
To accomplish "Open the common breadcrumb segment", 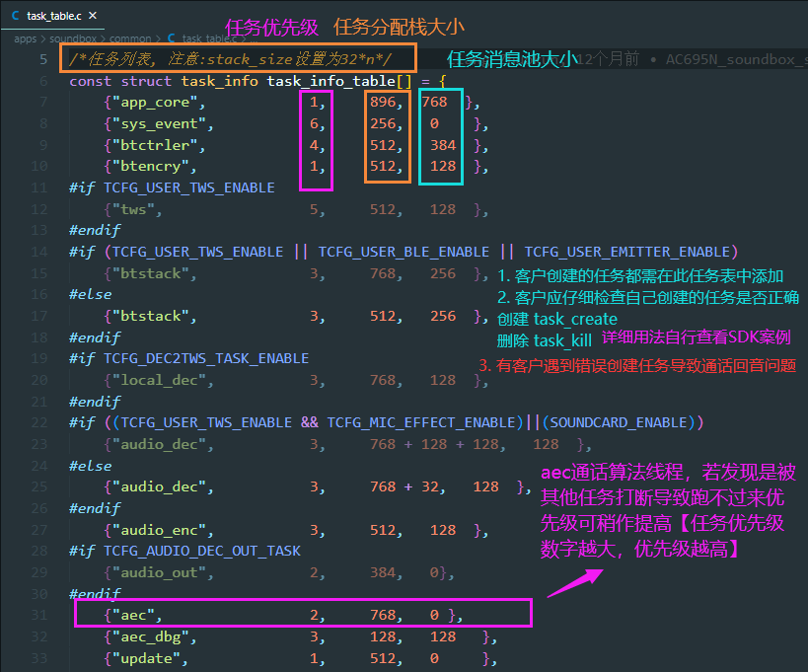I will (x=130, y=39).
